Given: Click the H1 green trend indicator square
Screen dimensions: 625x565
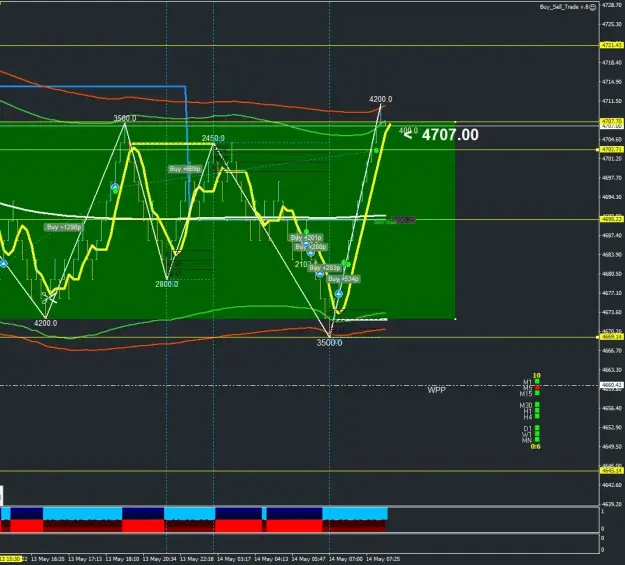Looking at the screenshot, I should 537,411.
